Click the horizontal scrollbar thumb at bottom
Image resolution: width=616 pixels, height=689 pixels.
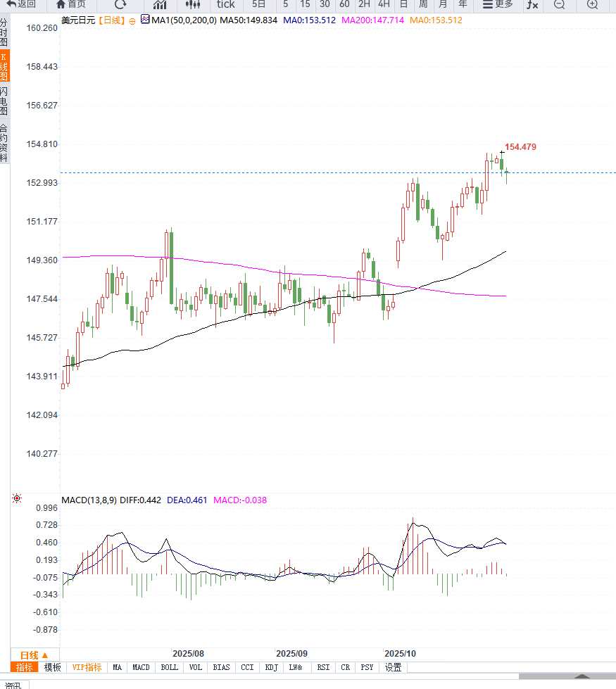[x=567, y=676]
